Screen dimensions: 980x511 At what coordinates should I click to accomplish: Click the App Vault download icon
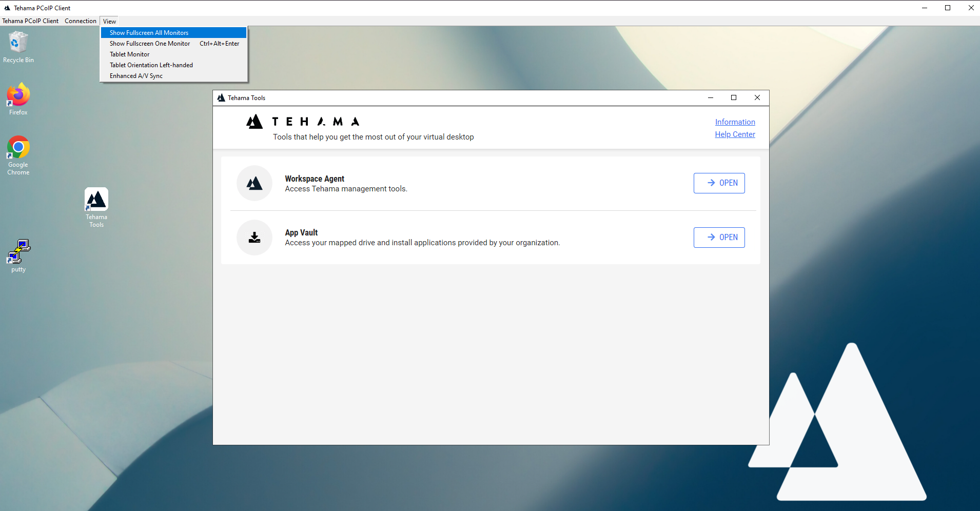[x=254, y=238]
